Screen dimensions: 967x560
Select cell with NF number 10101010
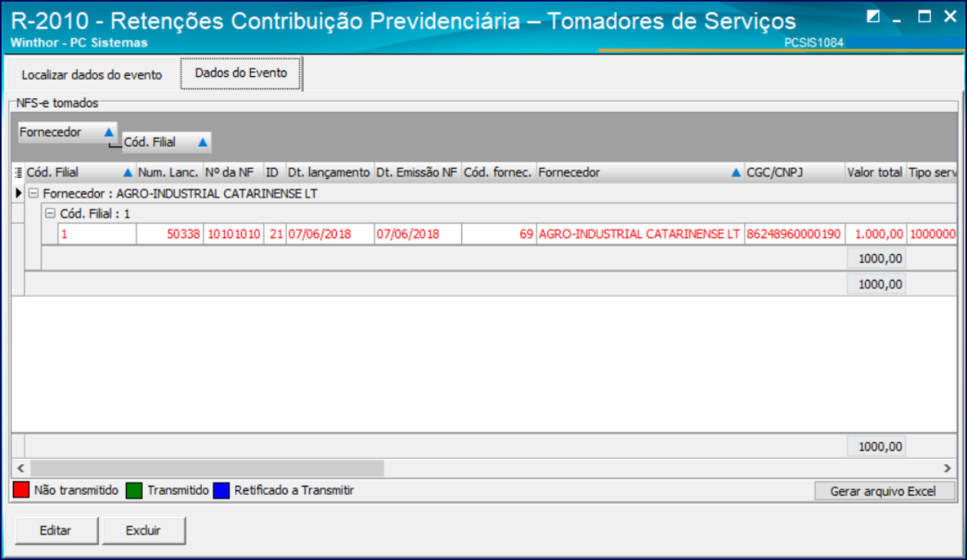(233, 234)
